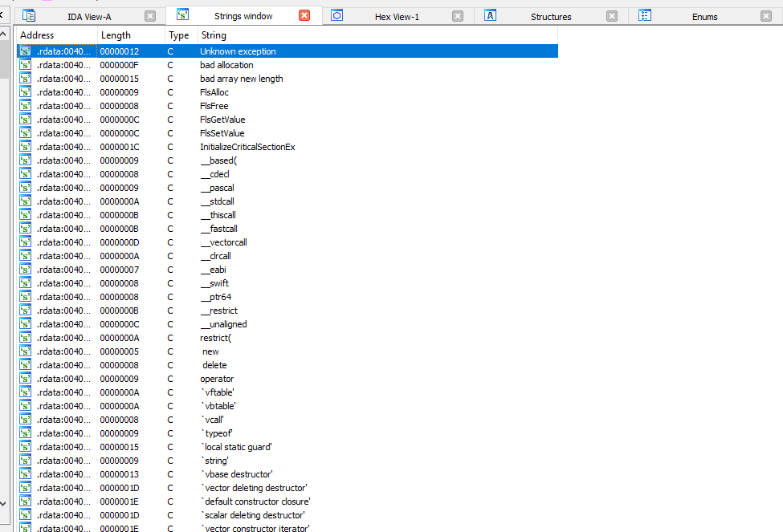
Task: Select the 'InitializeCriticalSectionEx' string row
Action: pyautogui.click(x=247, y=147)
